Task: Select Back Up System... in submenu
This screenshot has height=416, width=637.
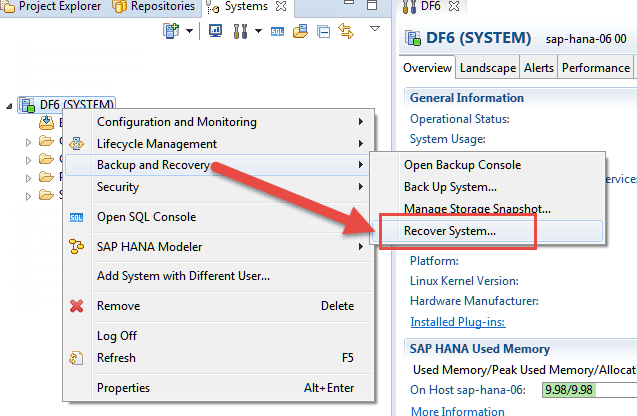Action: coord(488,187)
